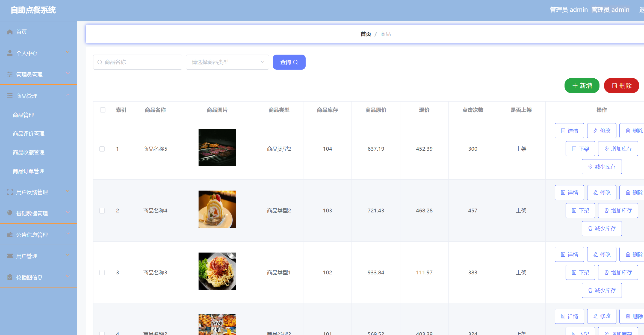Check the checkbox for 商品名称3 row
The width and height of the screenshot is (644, 335).
[x=103, y=272]
